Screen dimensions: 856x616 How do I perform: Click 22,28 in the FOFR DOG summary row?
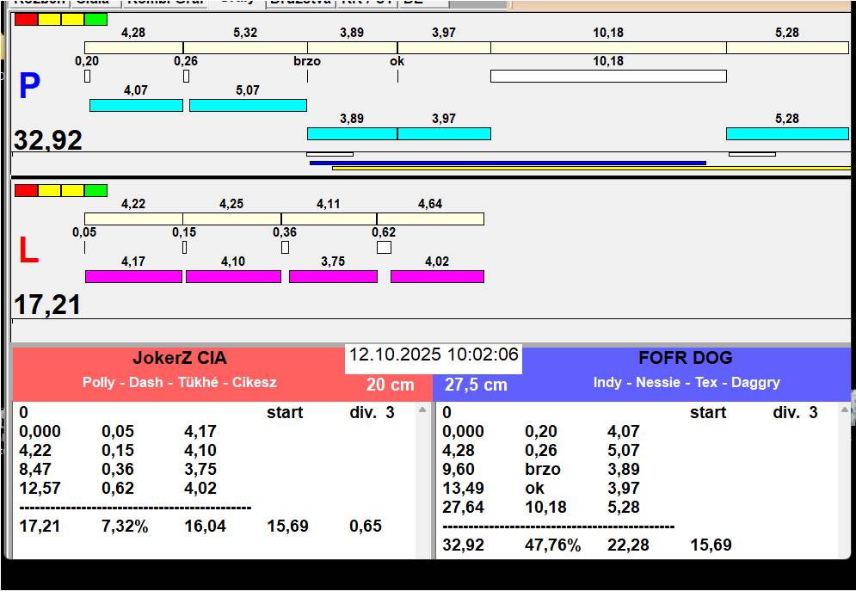tap(628, 545)
